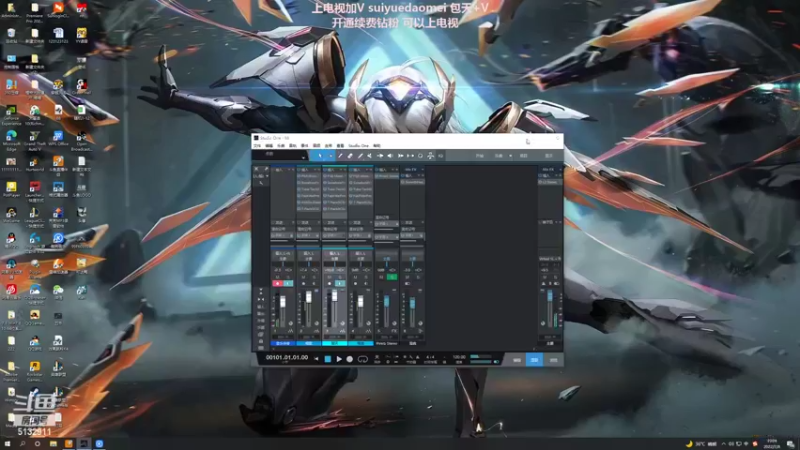Click the Priority Stereo channel name label
This screenshot has width=800, height=450.
point(386,343)
